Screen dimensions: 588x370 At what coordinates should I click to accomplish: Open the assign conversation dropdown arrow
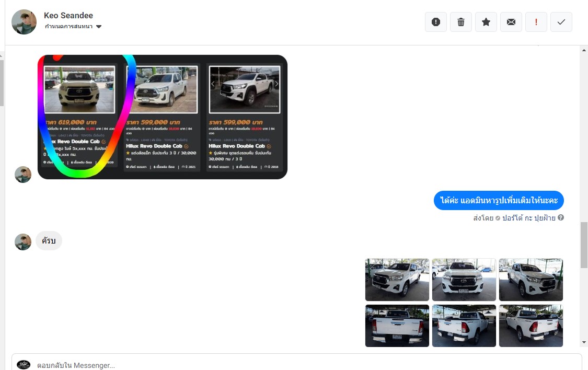click(99, 27)
